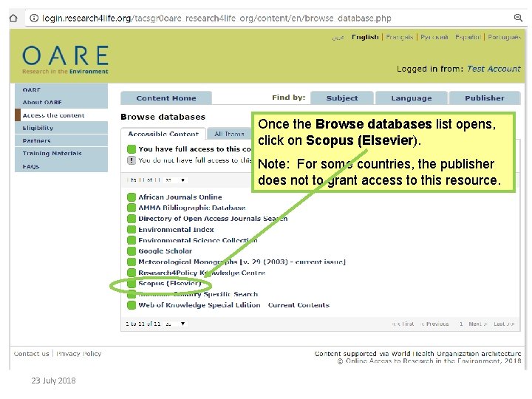532x399 pixels.
Task: Click green icon beside Research4Policy Knowledge Centre
Action: pos(132,273)
